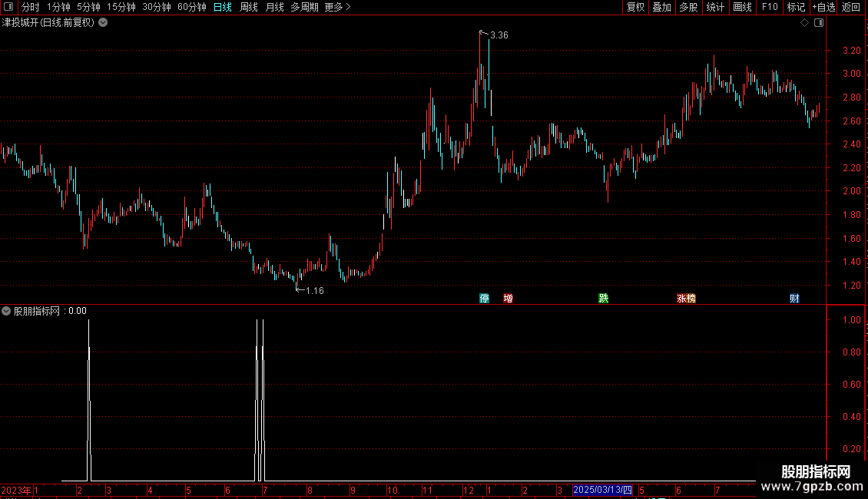Open the 多股 multi-stock view
This screenshot has height=499, width=868.
coord(688,7)
